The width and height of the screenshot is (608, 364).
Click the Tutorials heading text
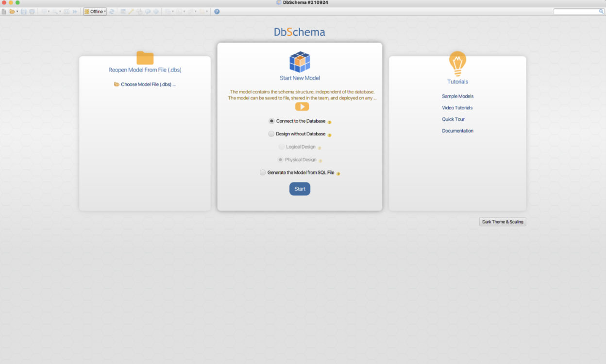click(x=457, y=82)
